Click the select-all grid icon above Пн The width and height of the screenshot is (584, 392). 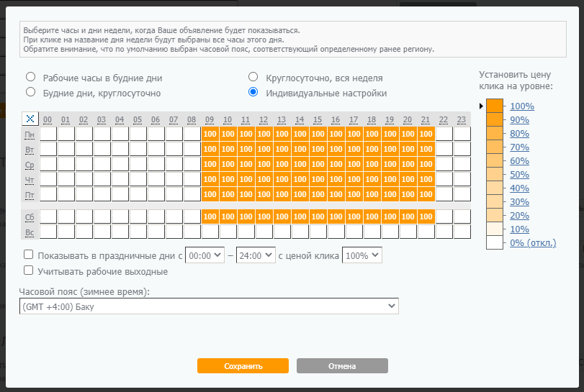[30, 119]
